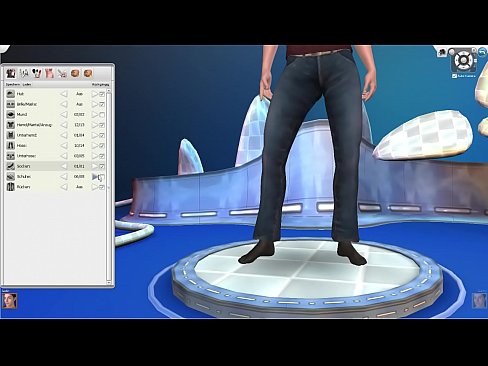Click the face thumbnail at bottom left
This screenshot has height=366, width=488.
[10, 300]
